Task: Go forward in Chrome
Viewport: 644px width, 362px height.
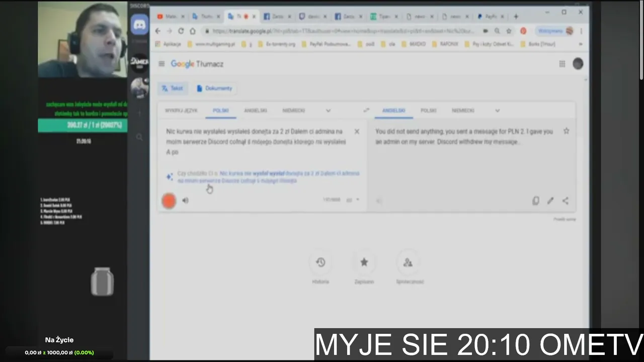Action: [x=169, y=31]
